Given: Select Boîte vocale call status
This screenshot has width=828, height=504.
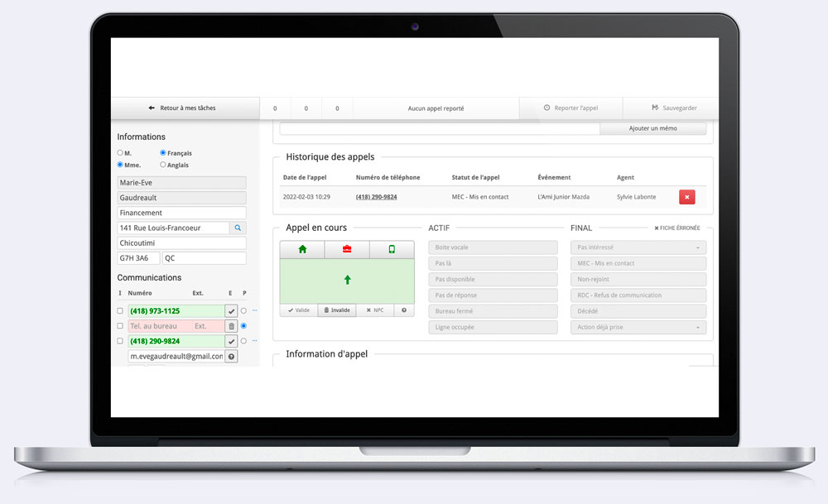Looking at the screenshot, I should 493,247.
